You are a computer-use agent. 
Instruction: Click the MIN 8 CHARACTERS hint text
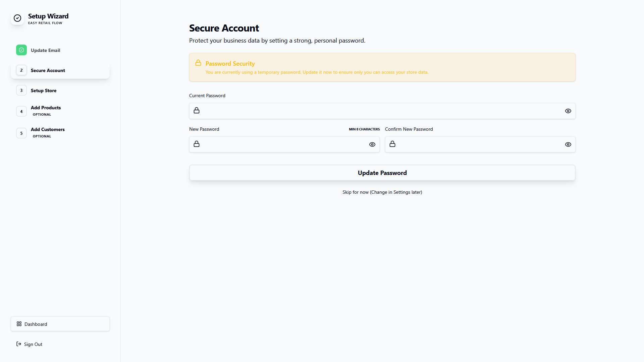click(364, 129)
